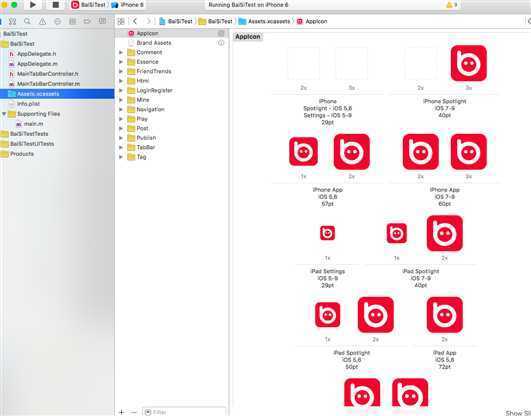The height and width of the screenshot is (416, 531).
Task: Select iPhone App 60pt 2x icon
Action: [421, 151]
